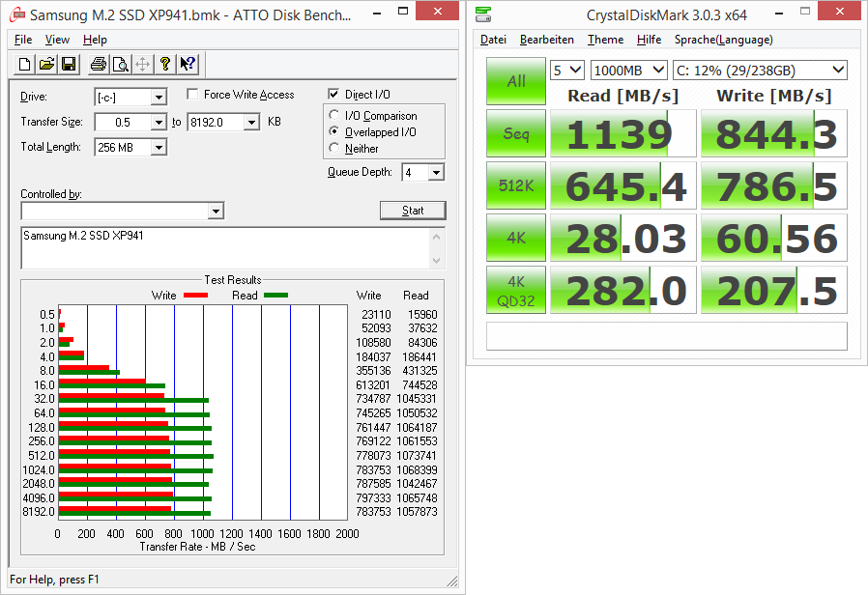Click the Print icon in ATTO toolbar
Viewport: 868px width, 595px height.
99,64
